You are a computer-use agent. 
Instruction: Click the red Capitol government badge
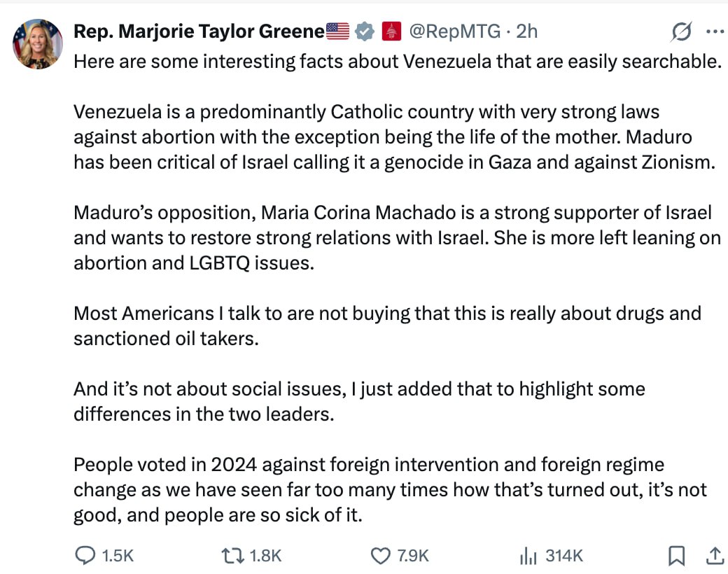click(x=391, y=31)
